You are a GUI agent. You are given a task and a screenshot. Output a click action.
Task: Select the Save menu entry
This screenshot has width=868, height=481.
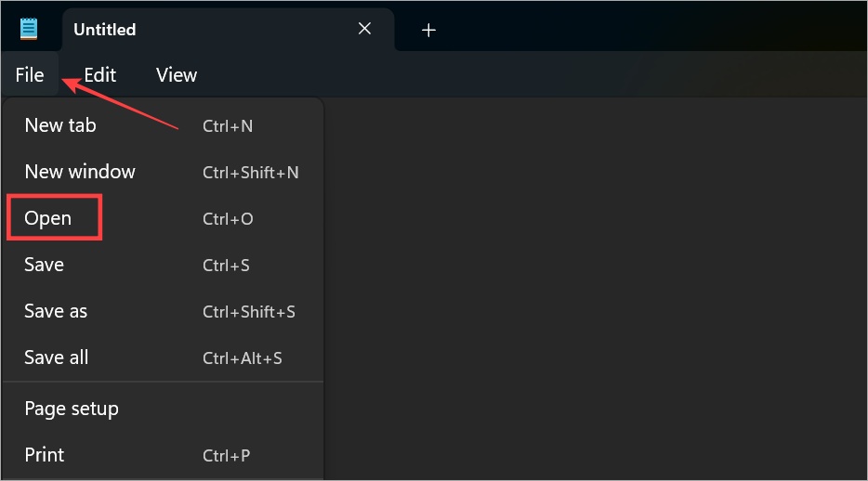[164, 265]
